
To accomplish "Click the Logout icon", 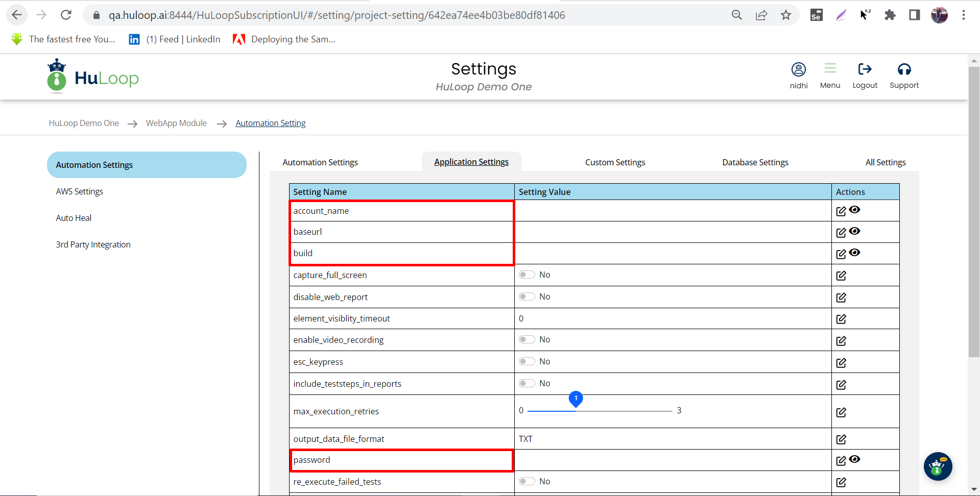I will 865,69.
